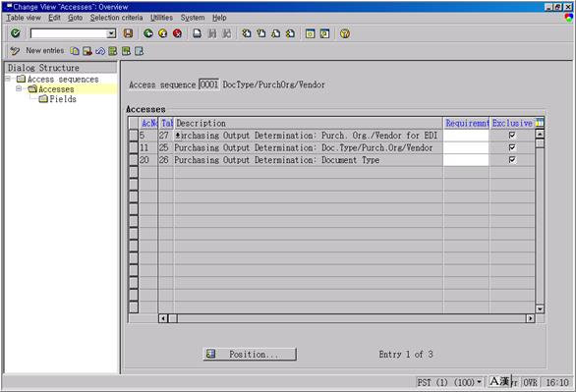Viewport: 576px width, 392px height.
Task: Open the command field dropdown arrow
Action: point(111,33)
